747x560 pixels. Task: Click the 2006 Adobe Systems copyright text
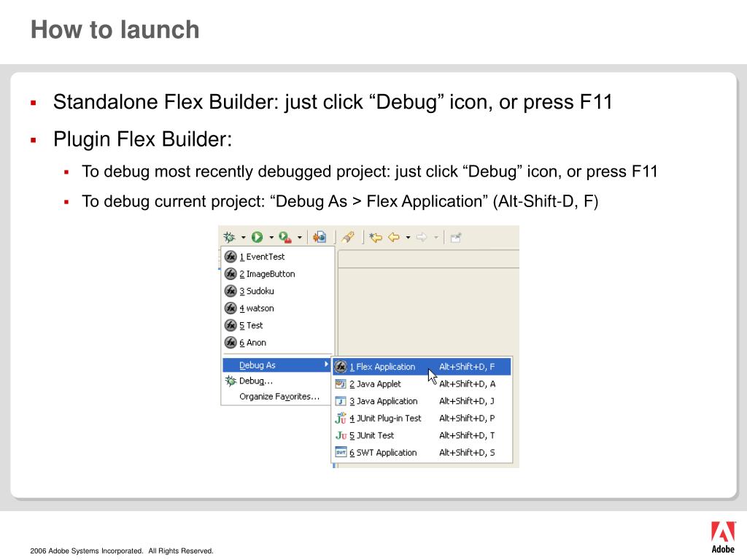(x=122, y=551)
